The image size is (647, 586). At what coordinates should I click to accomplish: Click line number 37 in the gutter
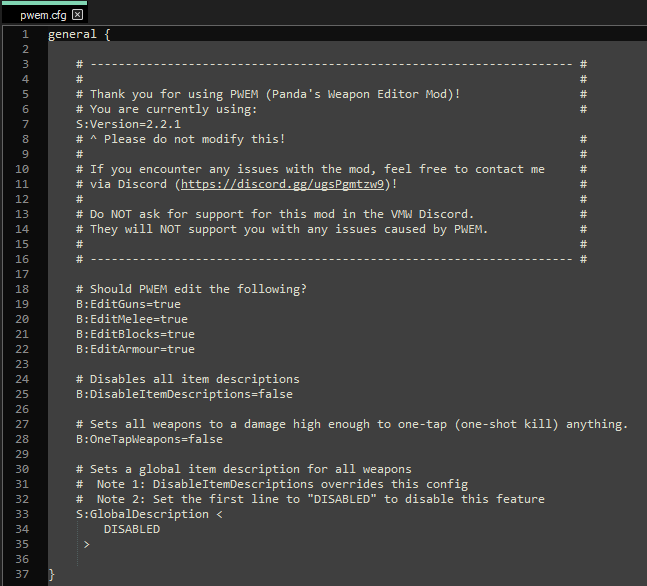click(x=25, y=574)
